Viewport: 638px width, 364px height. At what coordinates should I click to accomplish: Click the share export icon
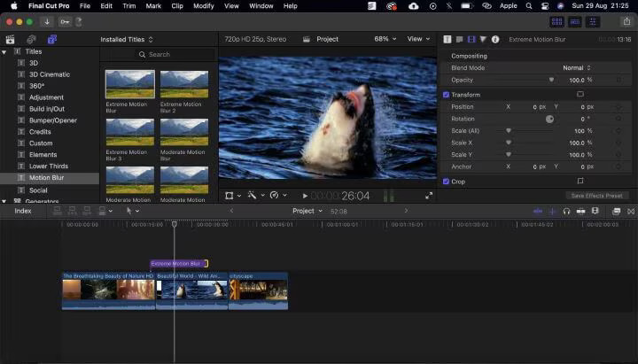[x=626, y=22]
